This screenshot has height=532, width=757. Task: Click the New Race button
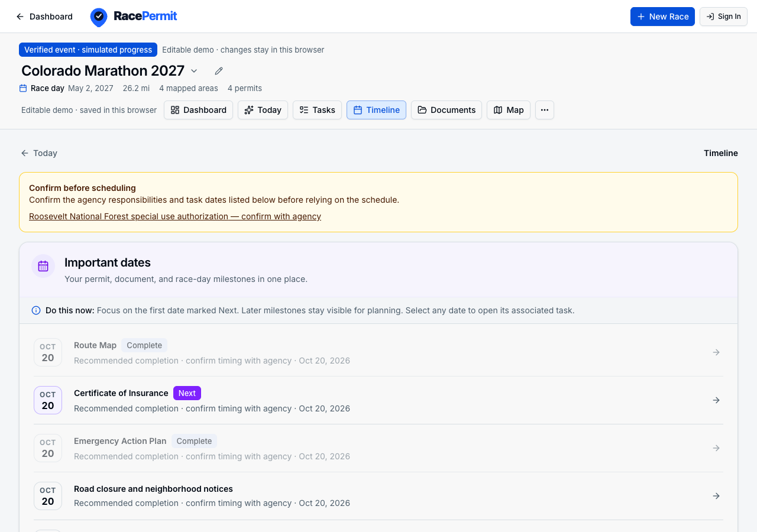tap(662, 17)
